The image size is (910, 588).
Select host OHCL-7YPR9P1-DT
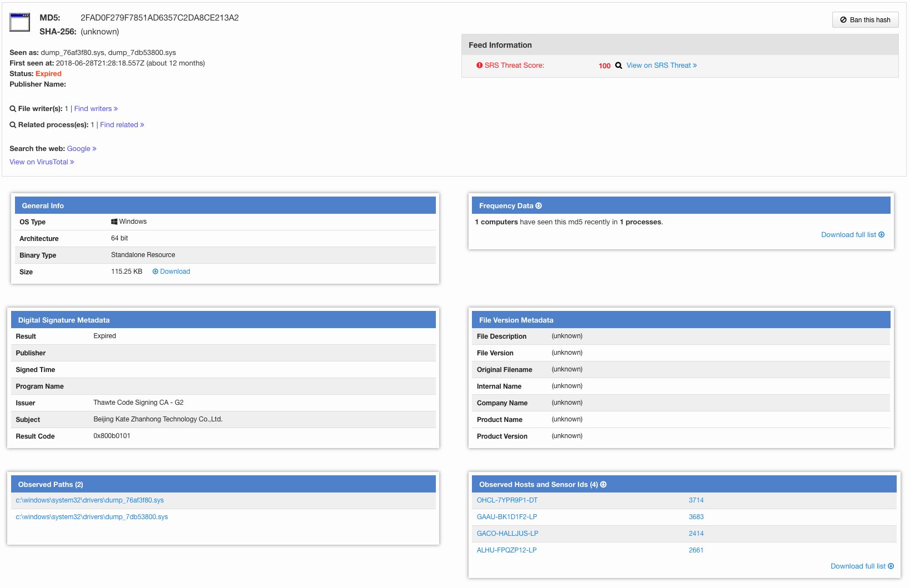click(507, 500)
